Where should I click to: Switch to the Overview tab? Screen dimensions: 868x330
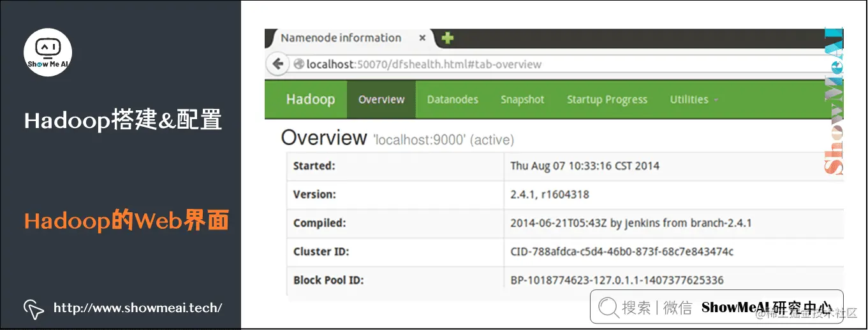381,99
